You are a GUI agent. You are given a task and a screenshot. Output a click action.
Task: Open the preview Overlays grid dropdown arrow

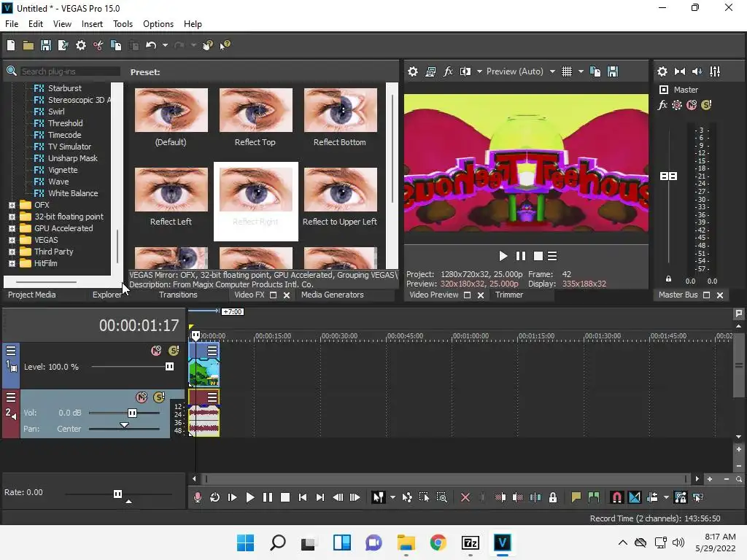pyautogui.click(x=581, y=71)
